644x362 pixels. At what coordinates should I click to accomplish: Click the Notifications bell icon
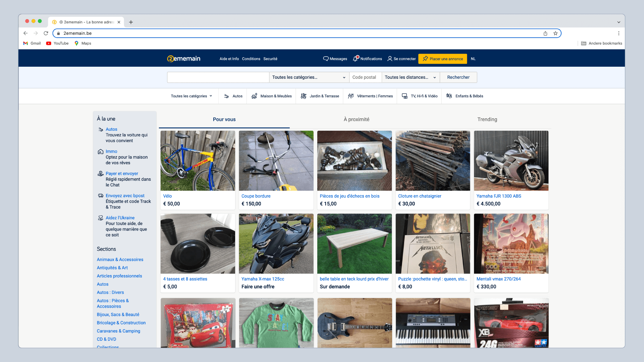pyautogui.click(x=355, y=59)
